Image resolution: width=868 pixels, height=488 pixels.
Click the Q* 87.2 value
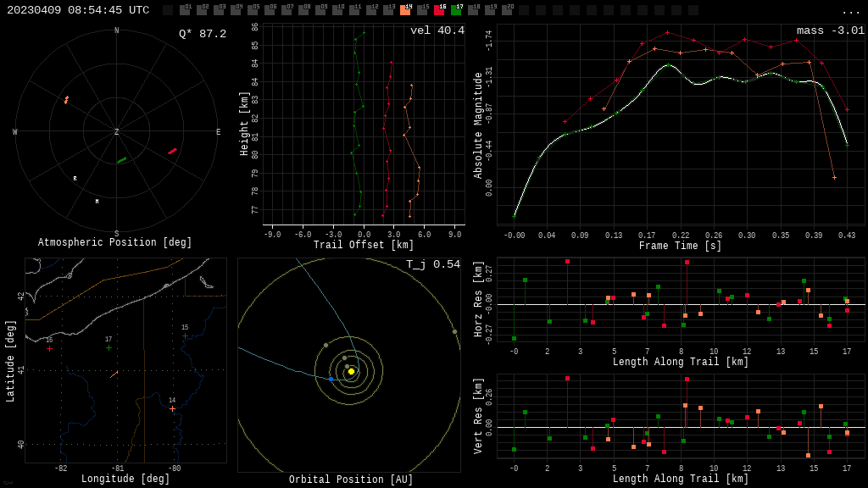click(202, 34)
